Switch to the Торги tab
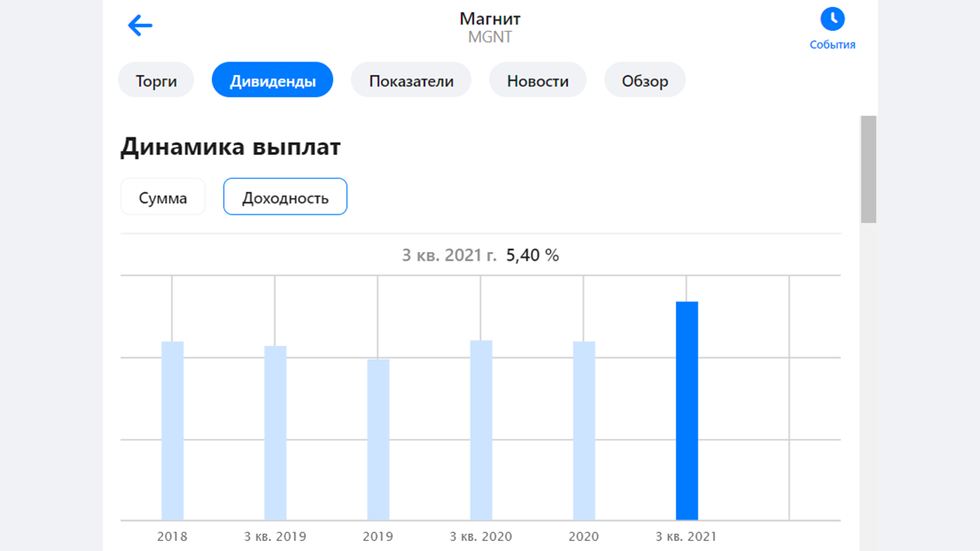This screenshot has width=980, height=551. pos(156,79)
